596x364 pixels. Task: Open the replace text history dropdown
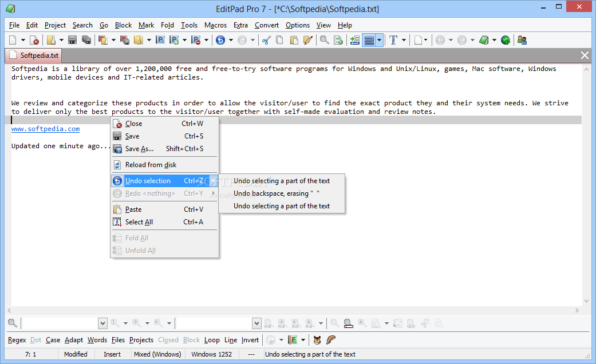tap(256, 324)
